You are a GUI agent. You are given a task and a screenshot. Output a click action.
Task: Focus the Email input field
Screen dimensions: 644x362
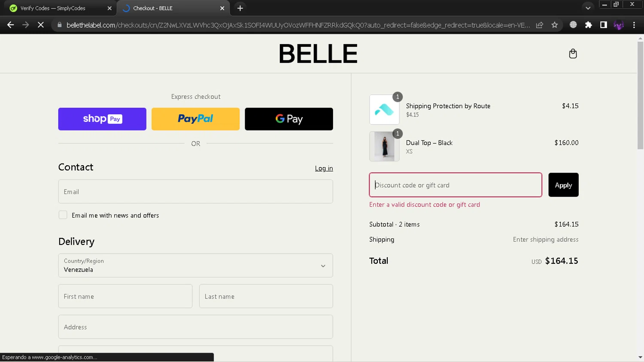[195, 192]
